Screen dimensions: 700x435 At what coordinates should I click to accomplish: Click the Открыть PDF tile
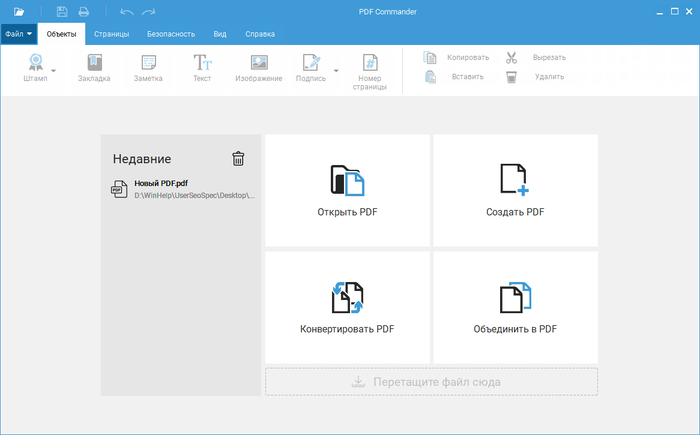pos(347,191)
